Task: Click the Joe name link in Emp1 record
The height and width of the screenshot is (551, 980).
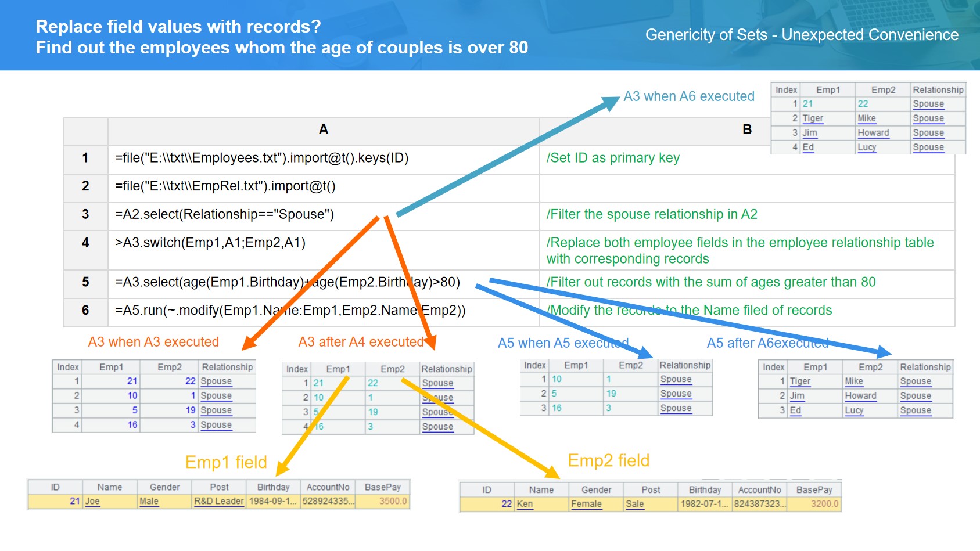Action: click(92, 501)
